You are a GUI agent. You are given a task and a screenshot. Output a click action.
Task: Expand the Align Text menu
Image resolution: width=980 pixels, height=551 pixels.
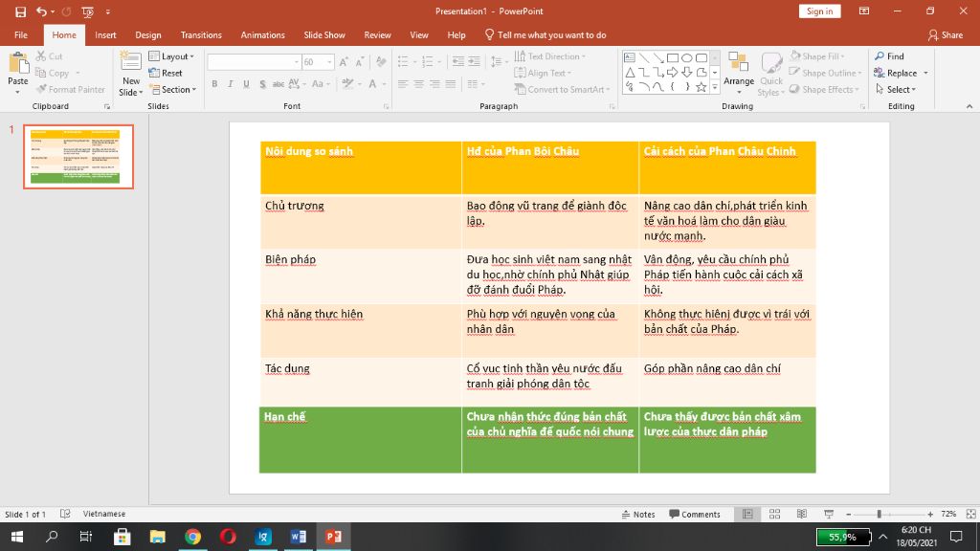pos(543,73)
